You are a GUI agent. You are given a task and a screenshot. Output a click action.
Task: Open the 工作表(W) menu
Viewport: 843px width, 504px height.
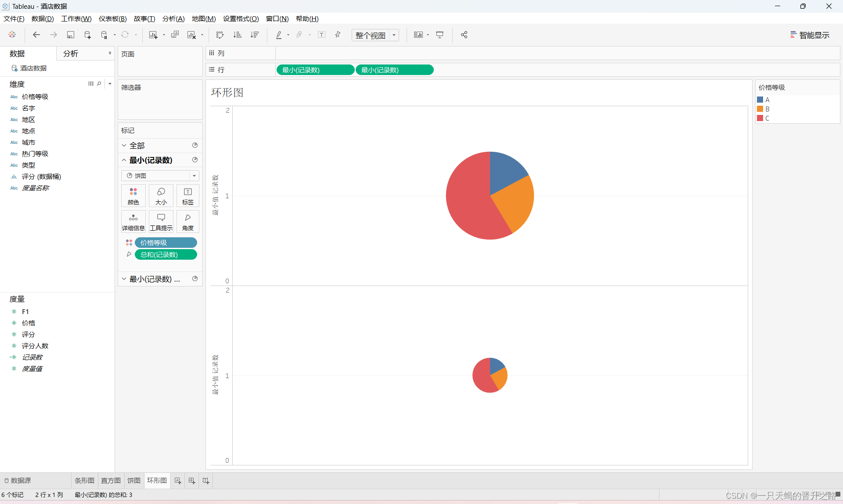(76, 19)
